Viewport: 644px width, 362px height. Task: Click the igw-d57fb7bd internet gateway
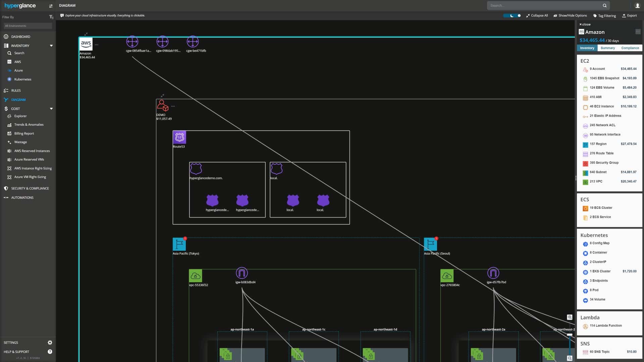493,273
